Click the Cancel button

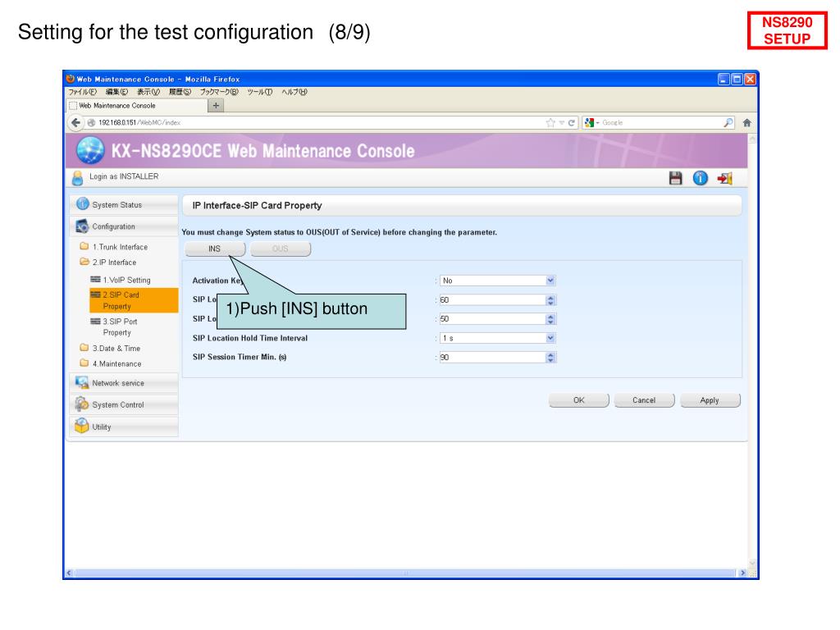pyautogui.click(x=644, y=400)
